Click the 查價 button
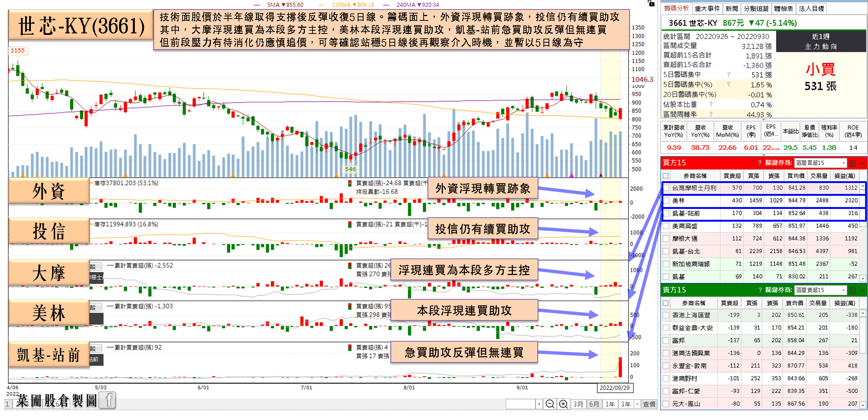The height and width of the screenshot is (420, 868). click(649, 404)
